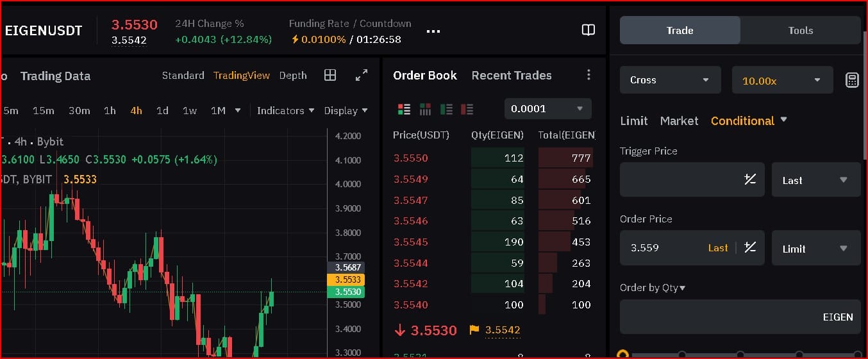Select the first order book view icon

tap(404, 109)
